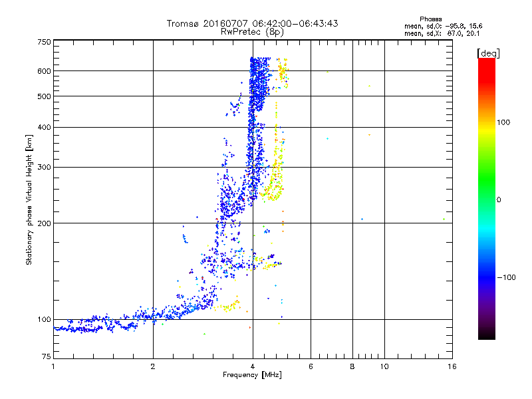This screenshot has height=399, width=532.
Task: Click the plot title 'Tromsø 20160707 06:42:00-06:43:43'
Action: [x=252, y=23]
